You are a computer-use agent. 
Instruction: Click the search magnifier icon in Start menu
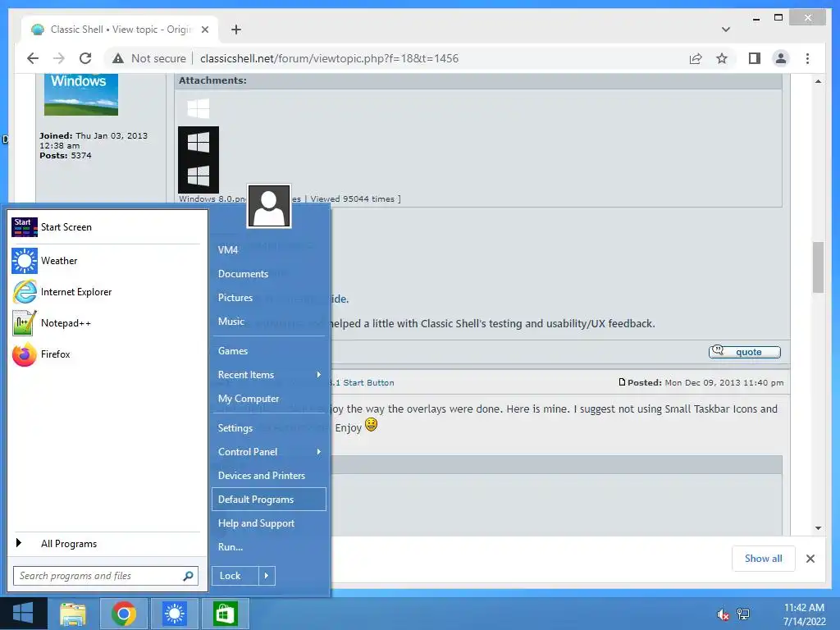(188, 576)
